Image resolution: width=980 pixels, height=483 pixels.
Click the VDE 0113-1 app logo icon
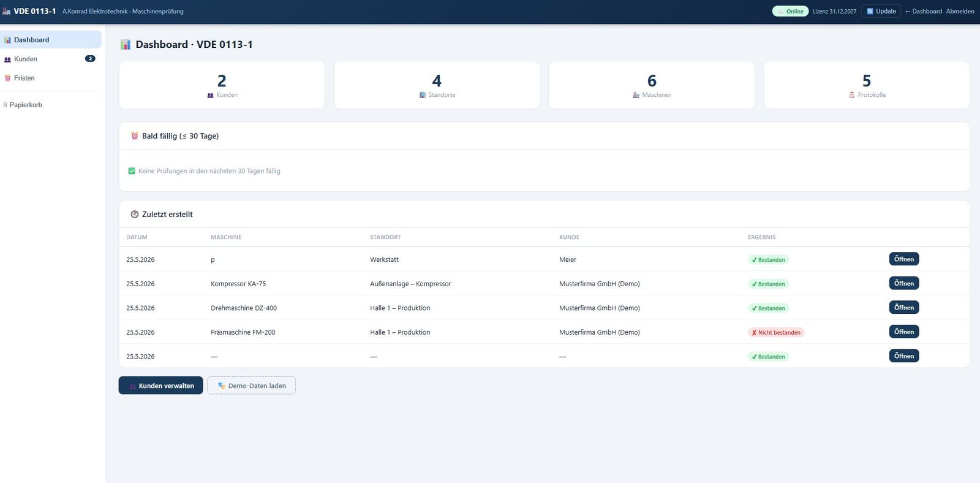pos(7,11)
